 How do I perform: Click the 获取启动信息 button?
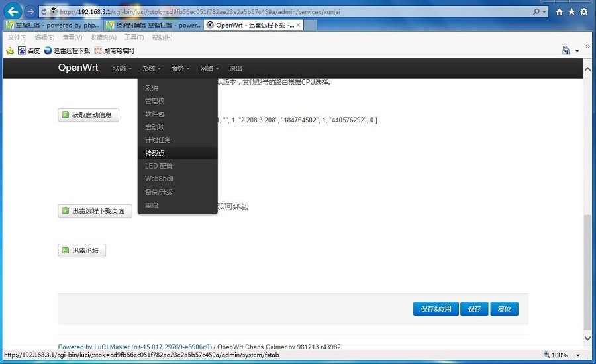point(88,115)
